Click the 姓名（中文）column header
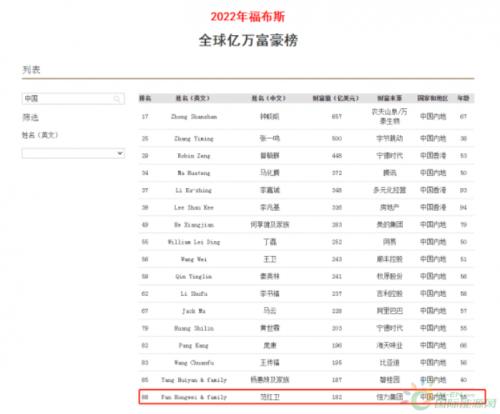 tap(269, 98)
